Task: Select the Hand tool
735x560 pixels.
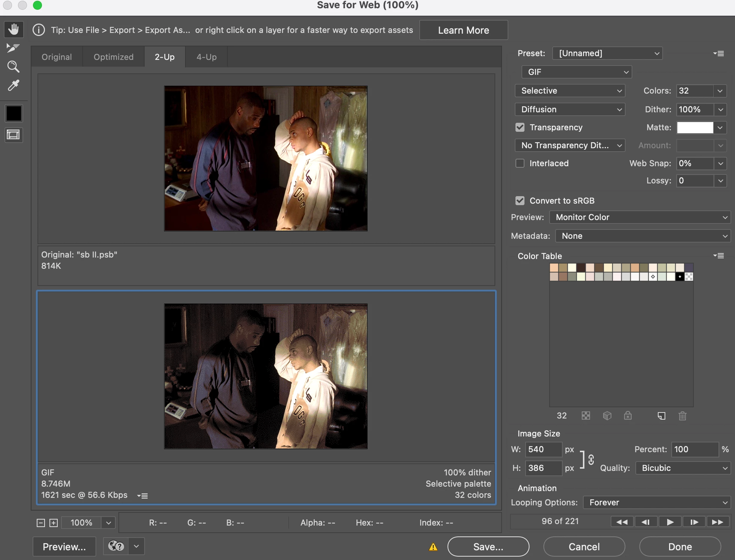Action: [x=13, y=30]
